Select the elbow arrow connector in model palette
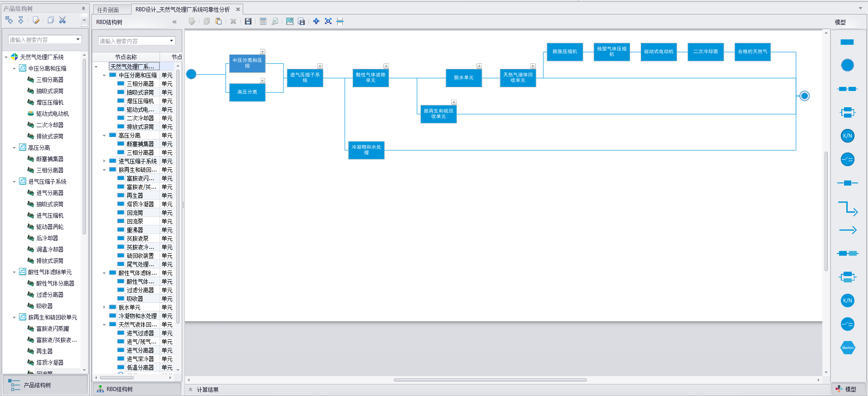868x396 pixels. coord(848,208)
